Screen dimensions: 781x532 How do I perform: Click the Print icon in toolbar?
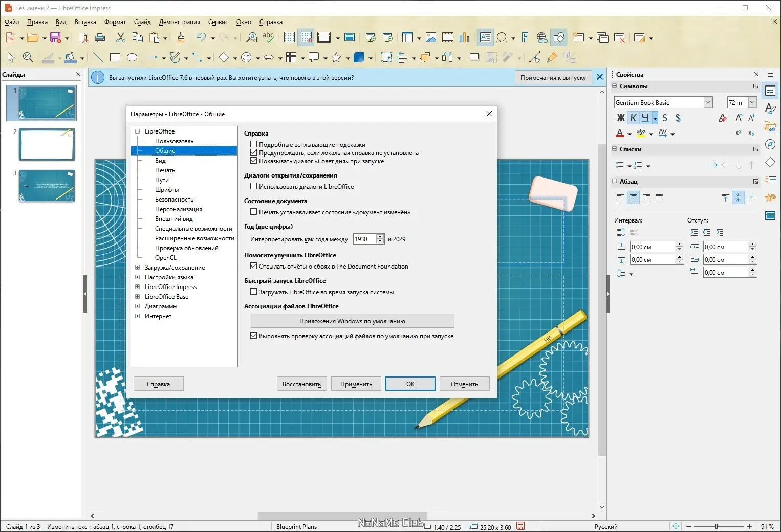click(100, 38)
